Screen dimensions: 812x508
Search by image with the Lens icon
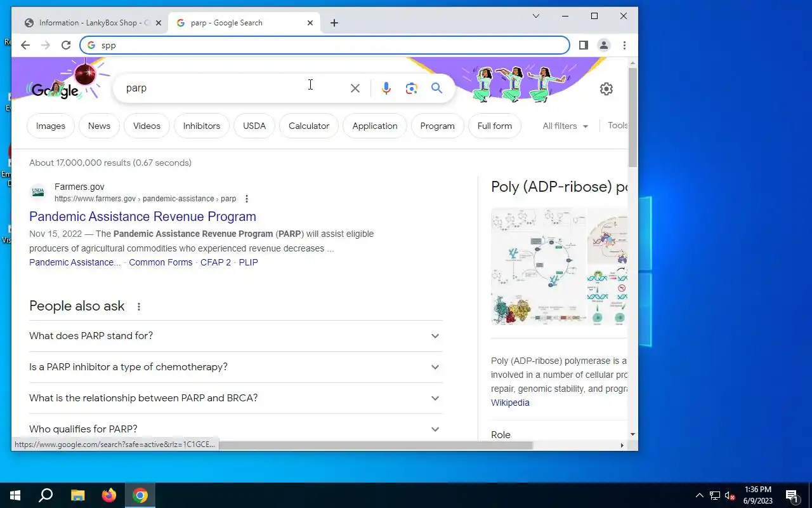point(412,88)
